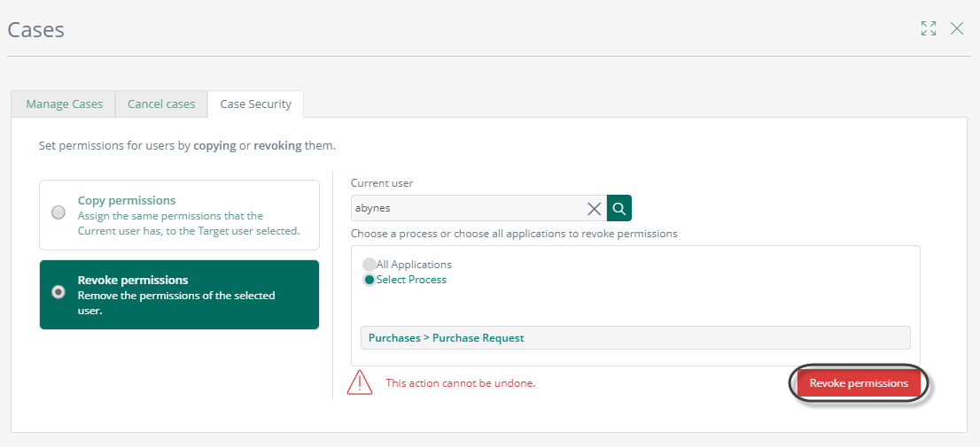980x447 pixels.
Task: Click the red Revoke permissions button
Action: point(859,383)
